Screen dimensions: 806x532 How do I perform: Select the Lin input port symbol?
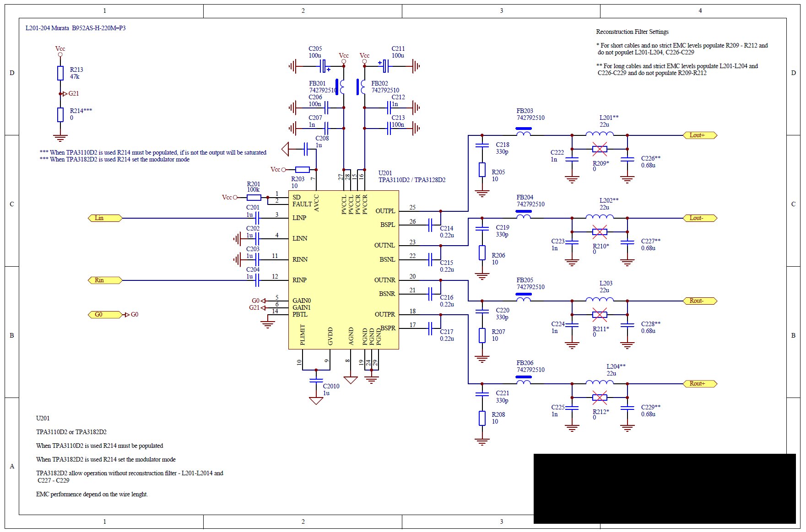pos(105,218)
